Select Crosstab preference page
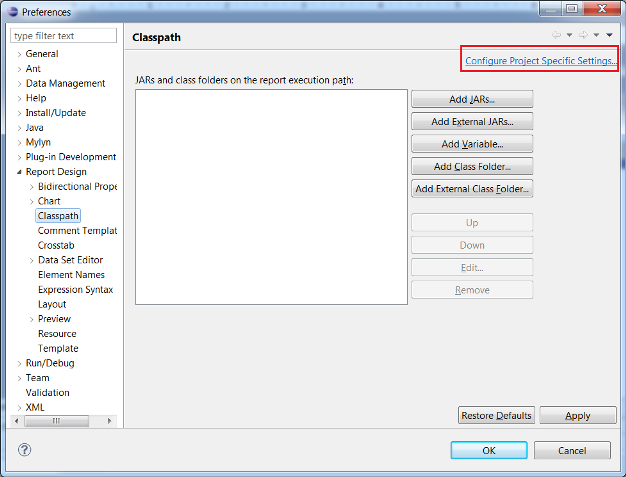Screen dimensions: 626x477 click(56, 245)
